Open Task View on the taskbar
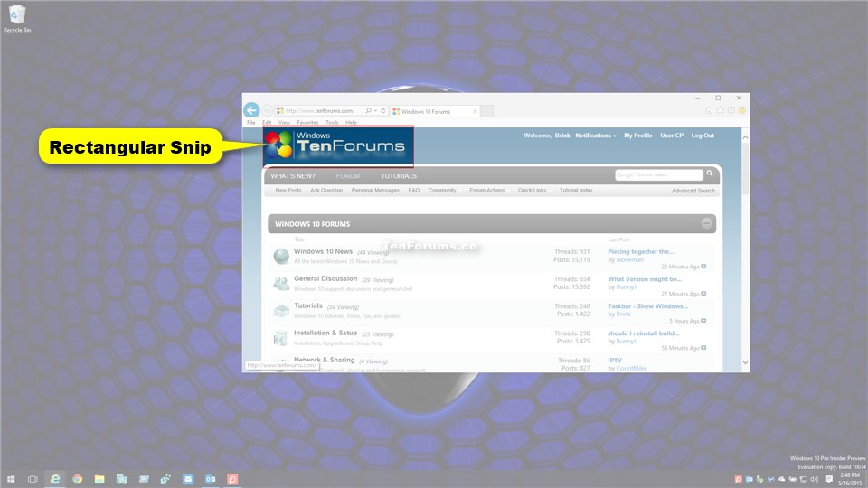This screenshot has height=488, width=868. tap(33, 479)
